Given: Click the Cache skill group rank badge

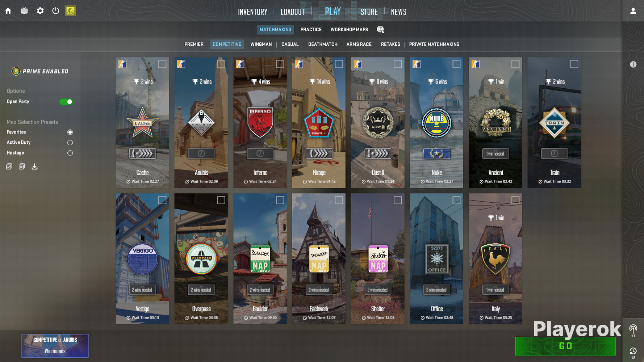Looking at the screenshot, I should [x=142, y=153].
